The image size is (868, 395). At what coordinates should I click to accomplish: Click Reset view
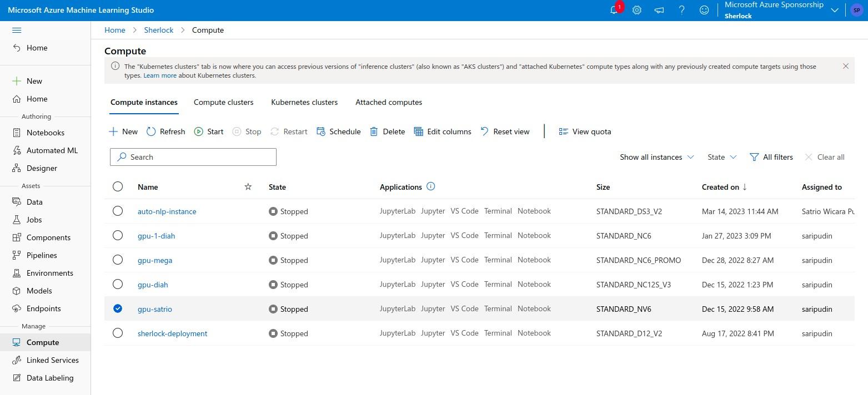point(505,131)
